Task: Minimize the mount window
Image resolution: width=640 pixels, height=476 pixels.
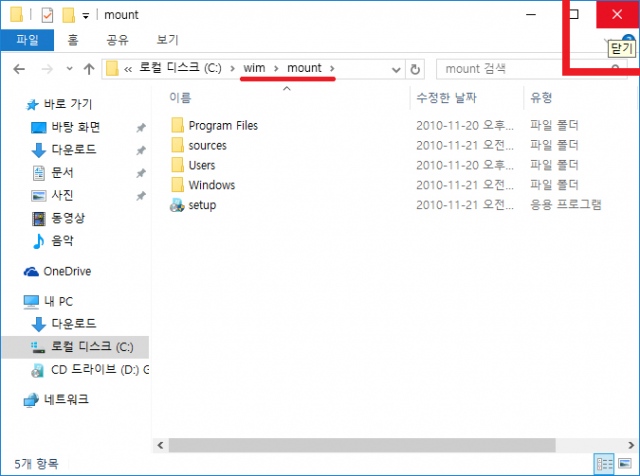Action: click(x=531, y=15)
